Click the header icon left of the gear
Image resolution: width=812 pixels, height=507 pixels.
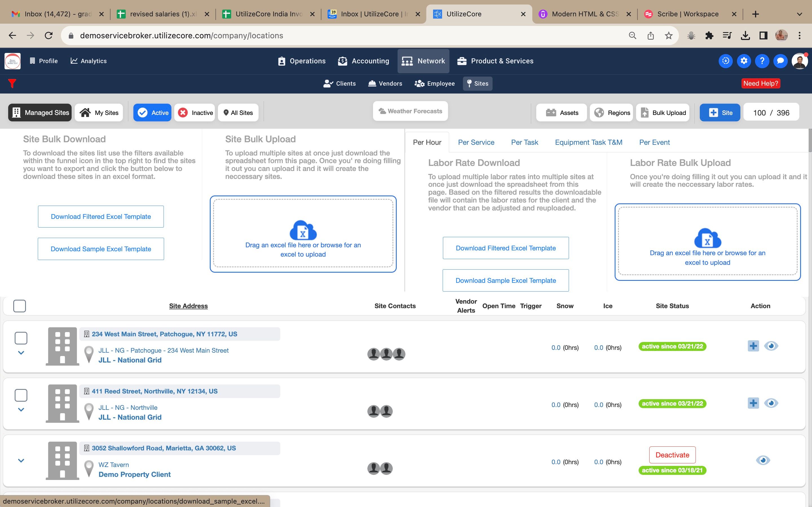(x=725, y=61)
